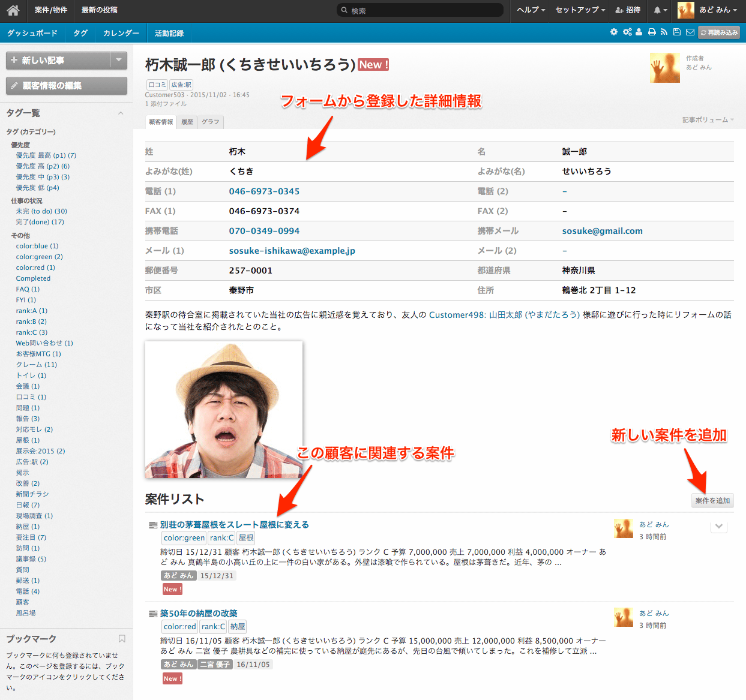Filter by rank:A tag in sidebar
Image resolution: width=746 pixels, height=700 pixels.
click(x=31, y=311)
